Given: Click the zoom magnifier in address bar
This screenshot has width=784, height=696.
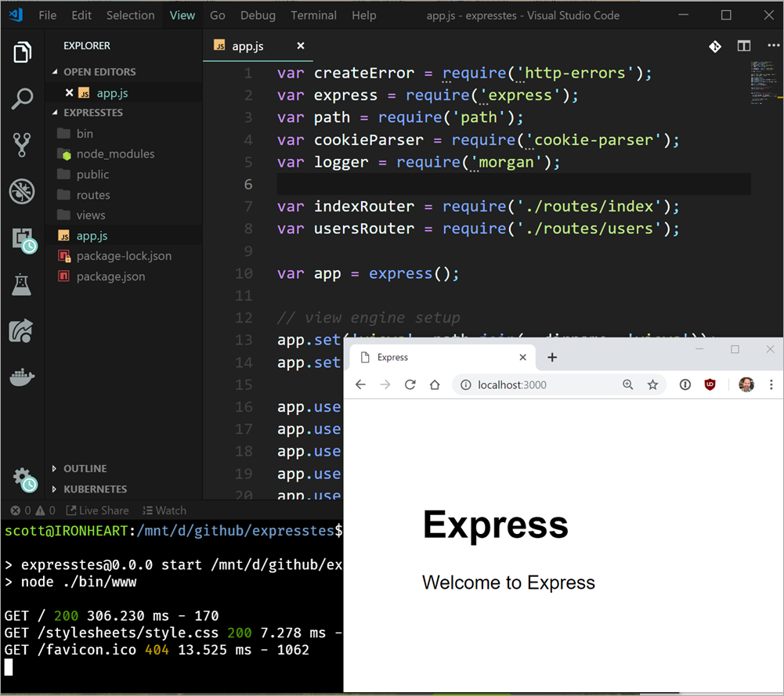Looking at the screenshot, I should tap(627, 384).
